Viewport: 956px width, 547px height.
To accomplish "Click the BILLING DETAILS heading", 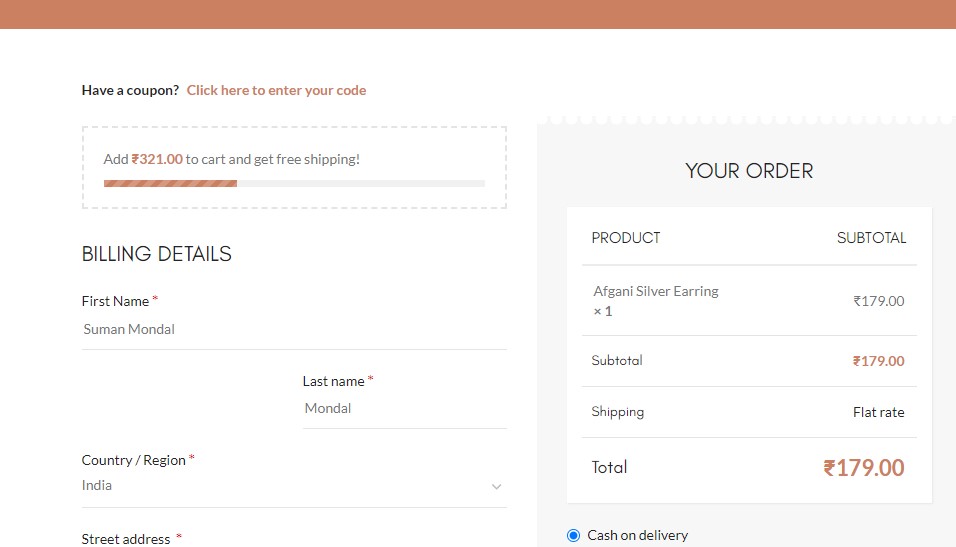I will pyautogui.click(x=157, y=254).
